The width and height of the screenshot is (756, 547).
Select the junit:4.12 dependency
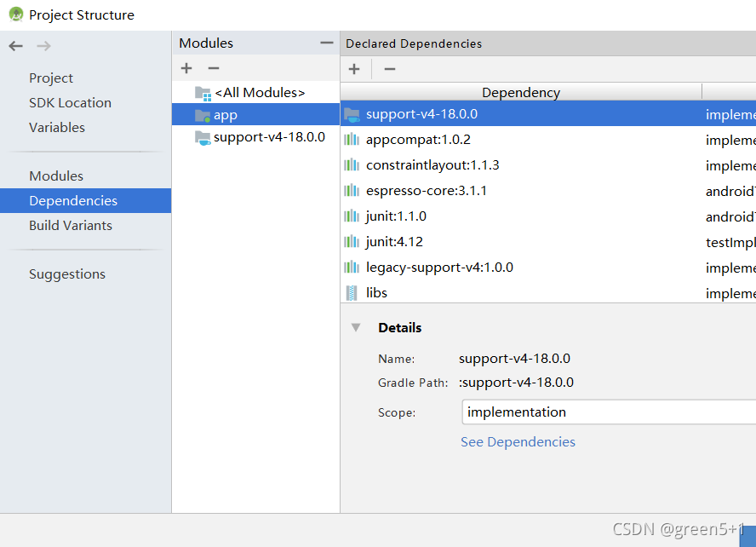click(548, 242)
